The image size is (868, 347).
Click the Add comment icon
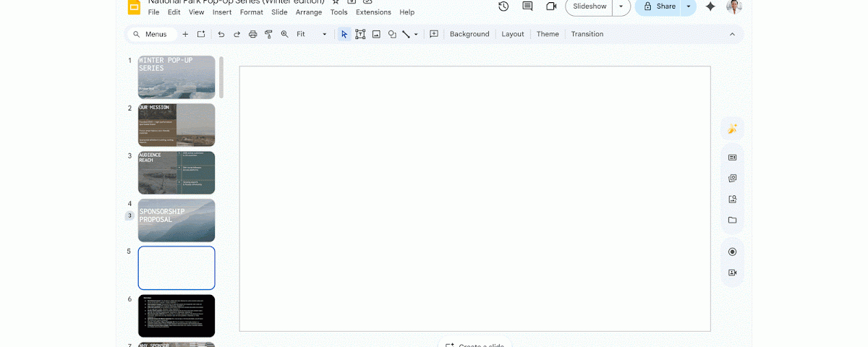coord(434,34)
